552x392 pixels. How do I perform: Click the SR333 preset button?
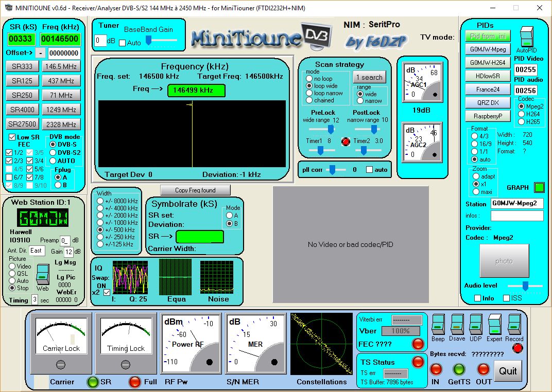click(22, 66)
